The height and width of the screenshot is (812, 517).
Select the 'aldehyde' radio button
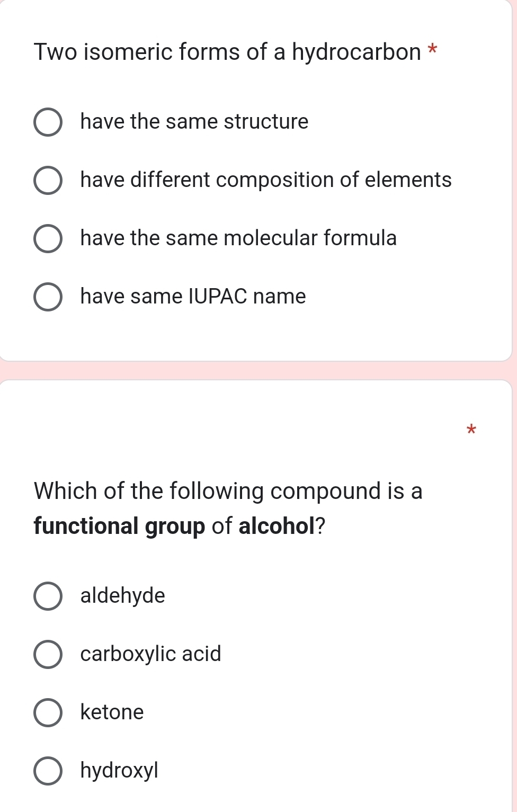coord(48,596)
